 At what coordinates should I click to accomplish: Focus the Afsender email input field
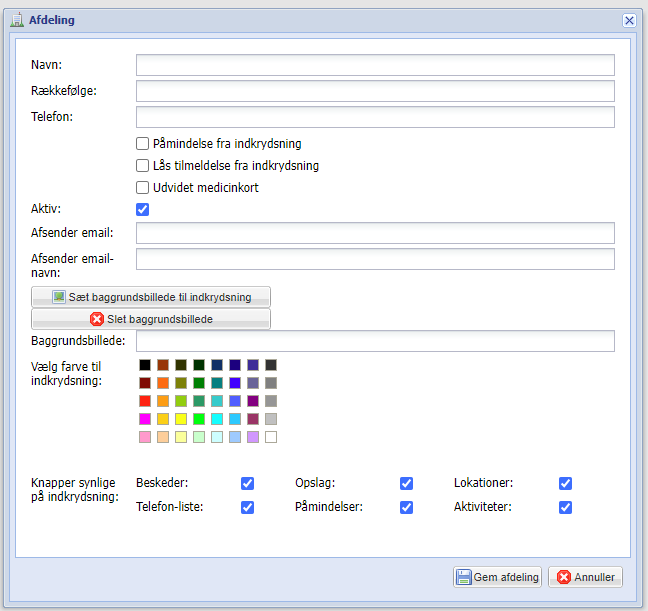pos(375,233)
